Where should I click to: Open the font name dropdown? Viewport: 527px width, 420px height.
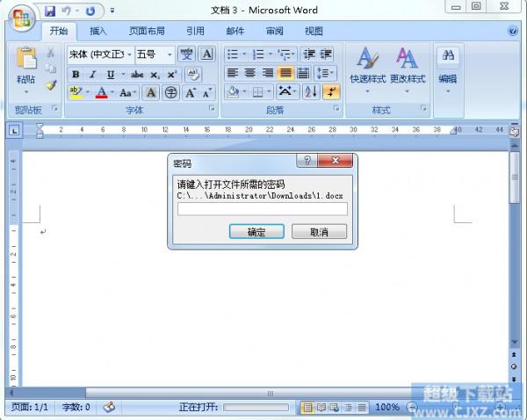click(x=129, y=54)
